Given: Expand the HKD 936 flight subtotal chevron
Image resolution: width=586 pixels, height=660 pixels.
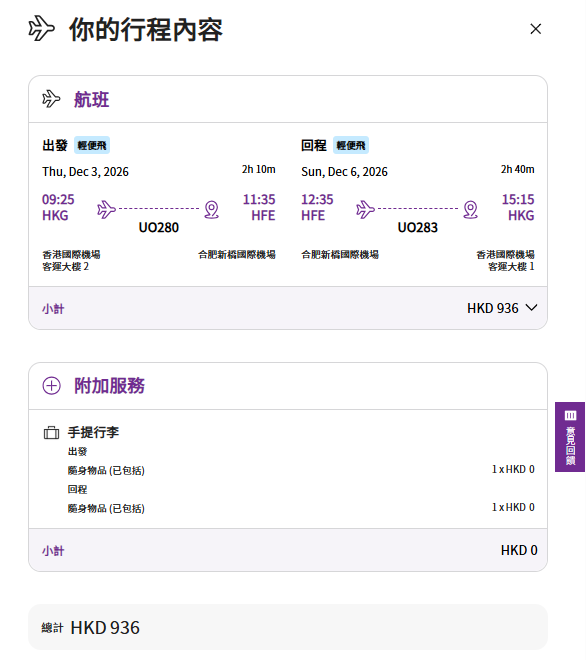Looking at the screenshot, I should [x=532, y=308].
